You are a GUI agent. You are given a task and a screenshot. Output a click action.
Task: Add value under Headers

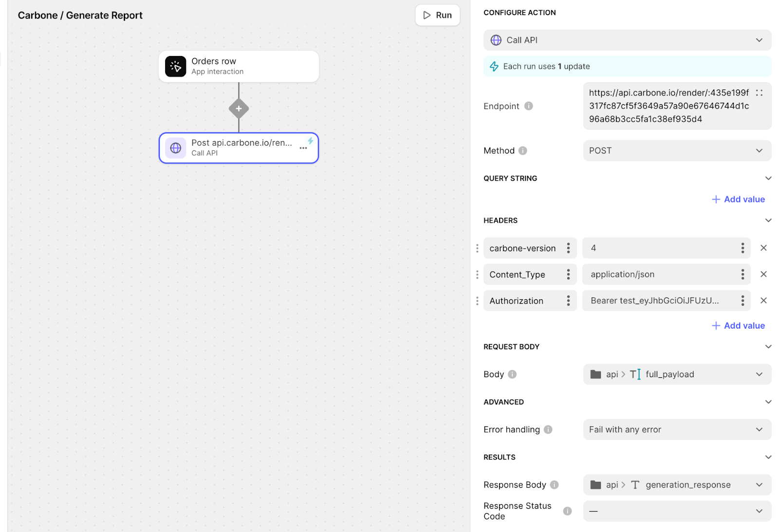pos(738,326)
